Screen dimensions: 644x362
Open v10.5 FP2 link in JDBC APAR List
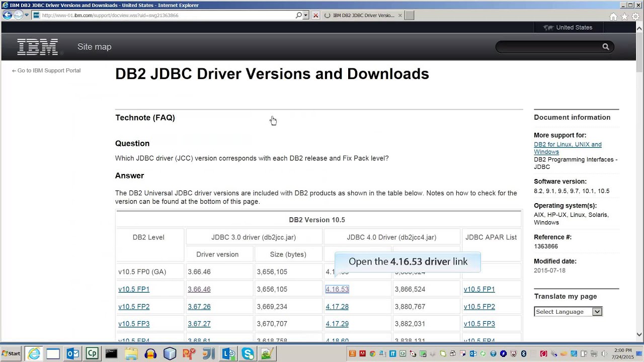tap(479, 307)
